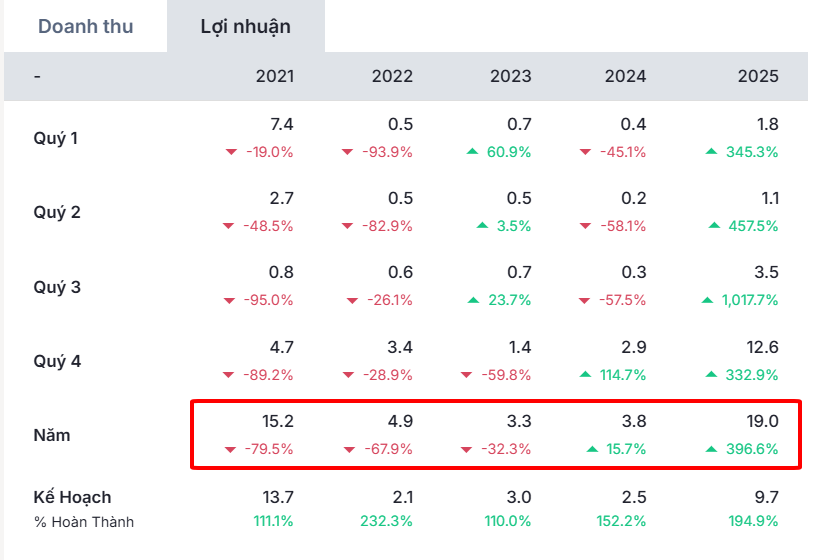Click the red down arrow beside -19.0%
This screenshot has height=560, width=817.
230,152
